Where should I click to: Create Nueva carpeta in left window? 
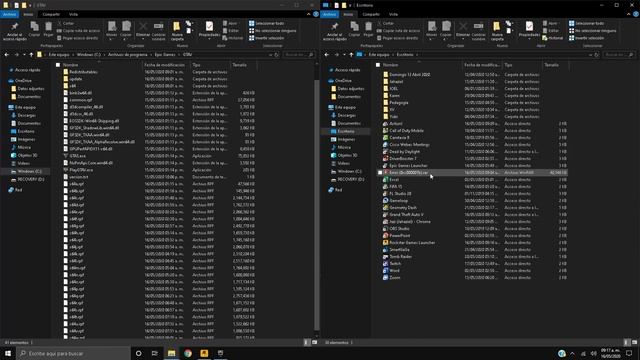(x=177, y=31)
